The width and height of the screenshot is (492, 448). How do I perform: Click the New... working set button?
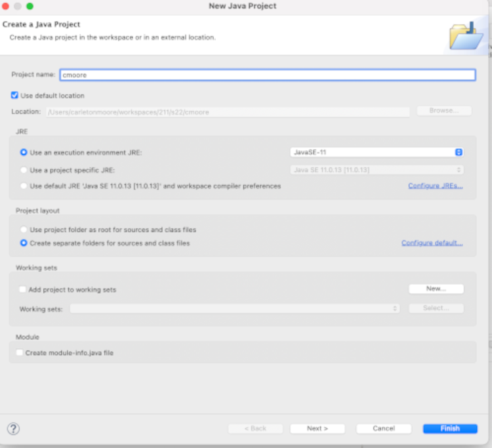pyautogui.click(x=436, y=289)
